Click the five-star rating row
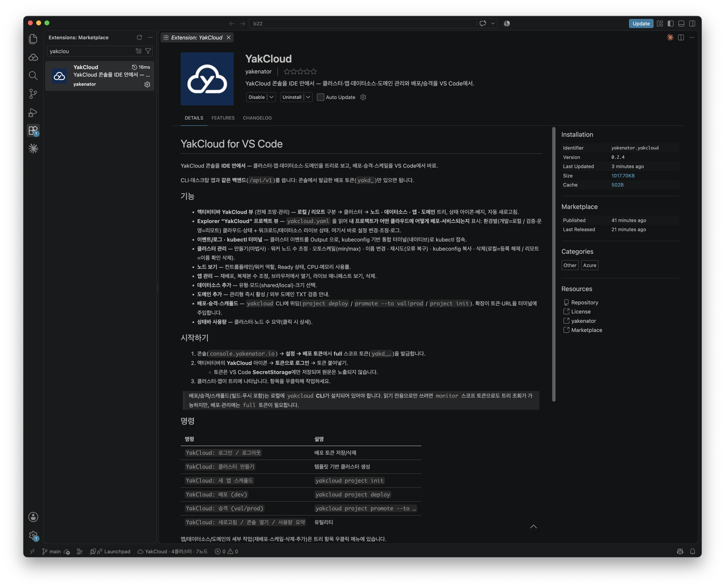Screen dimensions: 725x588 point(300,72)
